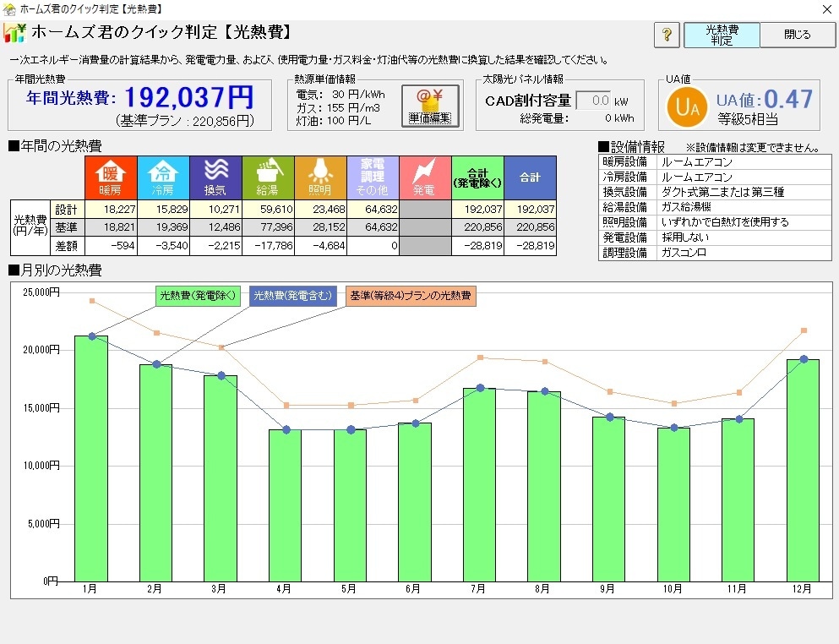Click the 差額 冷房 cell -3,540

click(163, 246)
